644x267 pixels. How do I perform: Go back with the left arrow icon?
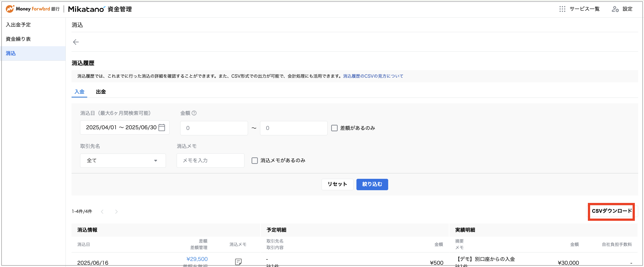click(76, 42)
